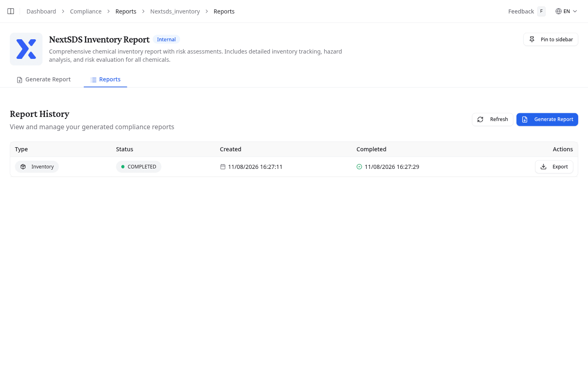This screenshot has height=368, width=588.
Task: Click created date 11/08/2026 16:27:11
Action: coord(255,167)
